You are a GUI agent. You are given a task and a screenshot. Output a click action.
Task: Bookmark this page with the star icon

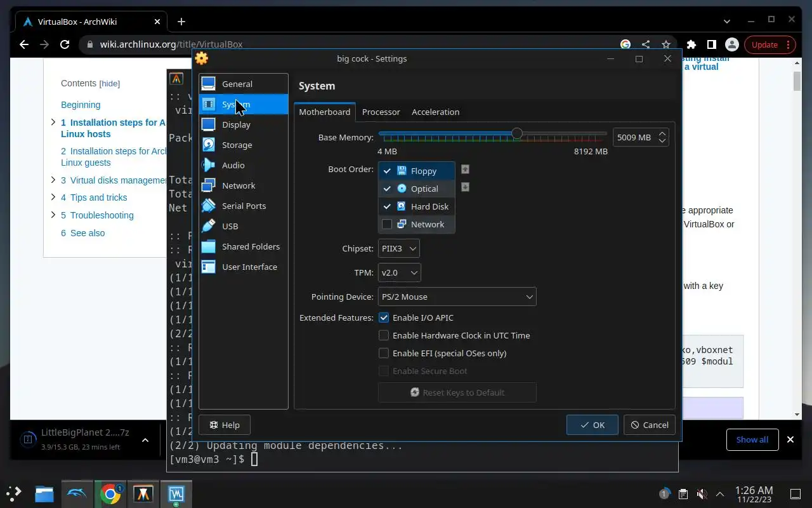(x=665, y=44)
